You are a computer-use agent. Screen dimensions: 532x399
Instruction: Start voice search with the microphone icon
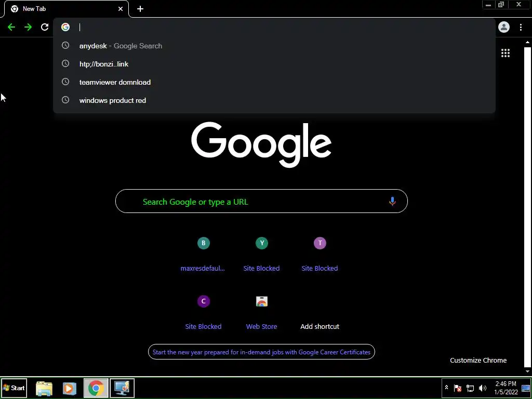tap(392, 201)
